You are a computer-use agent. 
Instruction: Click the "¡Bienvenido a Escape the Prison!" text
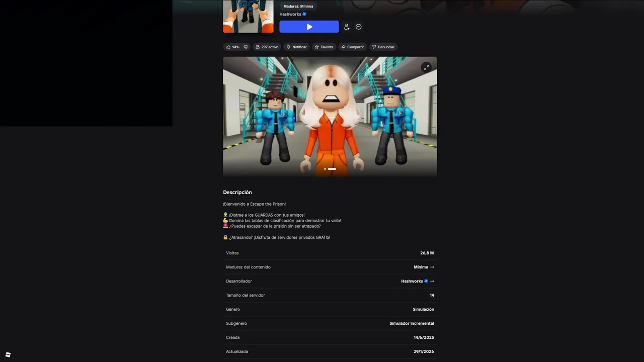pyautogui.click(x=255, y=204)
